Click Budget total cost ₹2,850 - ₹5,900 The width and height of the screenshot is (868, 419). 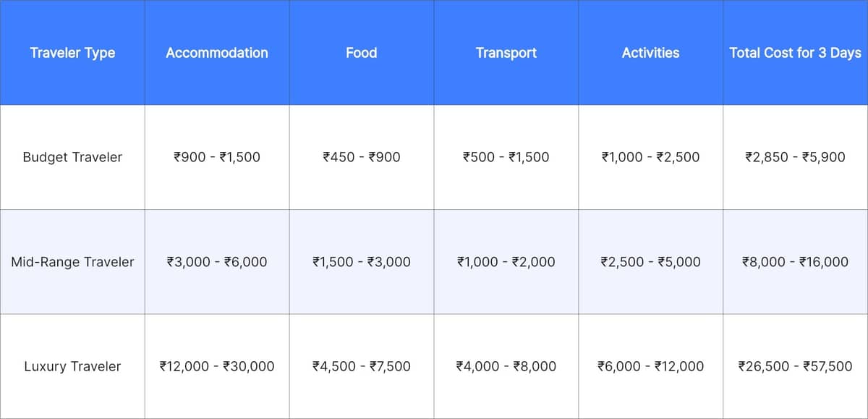coord(795,157)
